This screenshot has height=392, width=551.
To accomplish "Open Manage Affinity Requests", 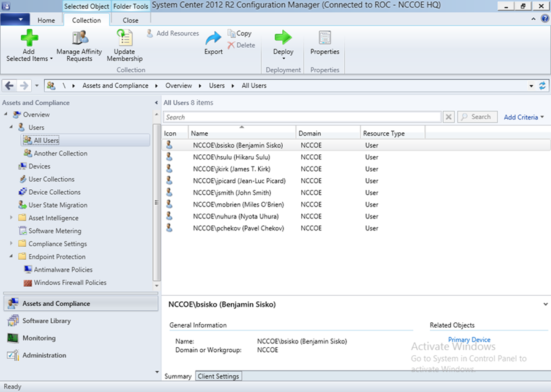I will [80, 46].
